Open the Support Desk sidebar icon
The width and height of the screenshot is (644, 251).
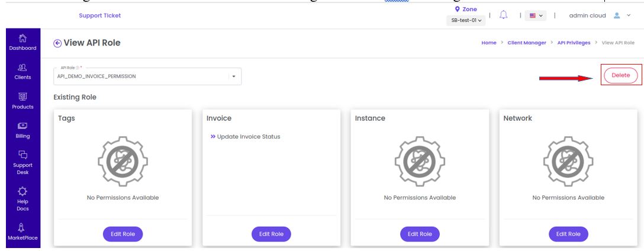pos(23,155)
